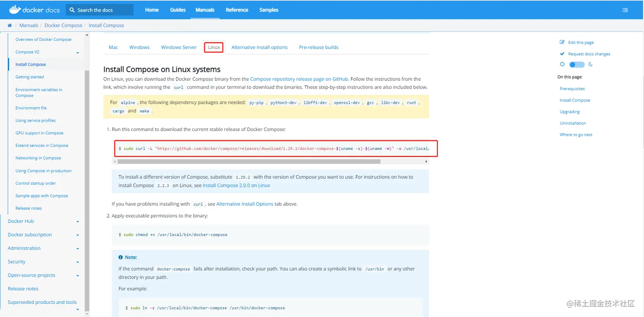The height and width of the screenshot is (317, 644).
Task: Open Extend services in Compose item
Action: [x=42, y=146]
